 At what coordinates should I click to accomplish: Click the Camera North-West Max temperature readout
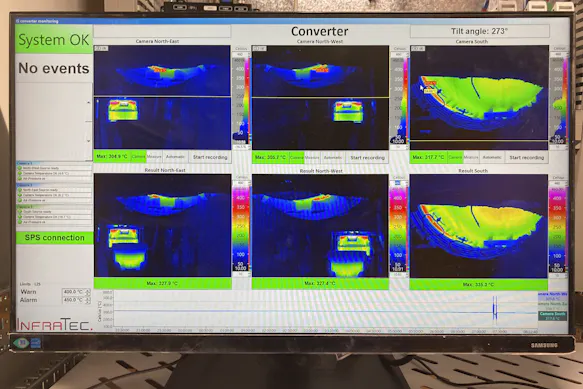270,158
